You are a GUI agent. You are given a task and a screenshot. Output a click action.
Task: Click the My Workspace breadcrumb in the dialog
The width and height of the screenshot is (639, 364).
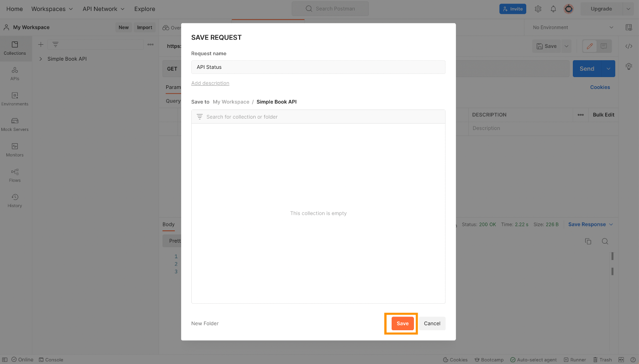coord(231,102)
